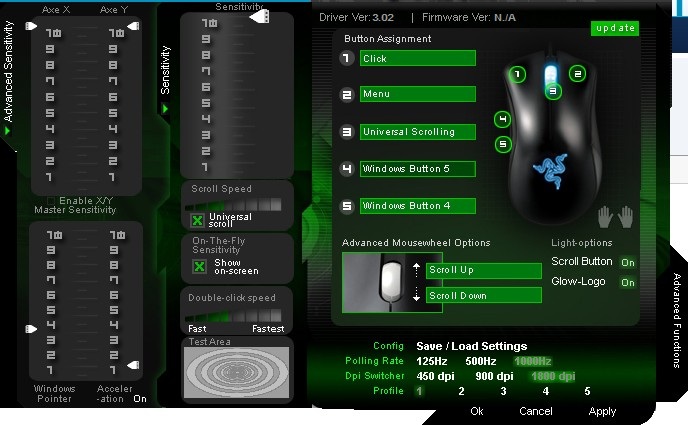Click inside the double-click Test Area
688x425 pixels.
236,372
